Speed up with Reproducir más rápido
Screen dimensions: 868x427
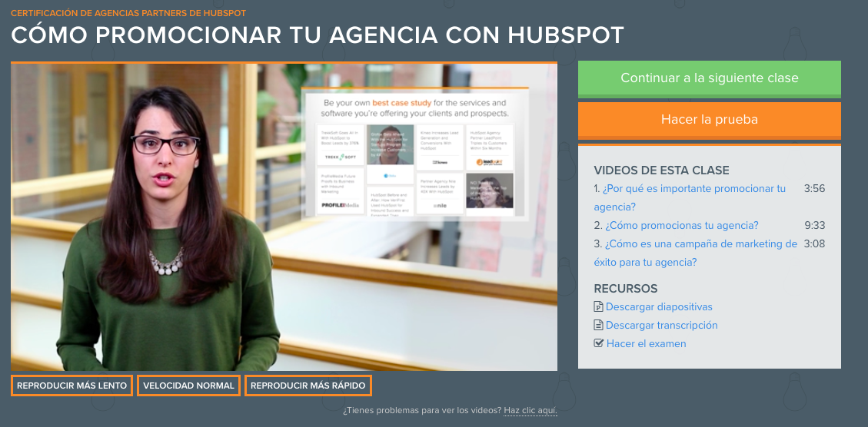[x=308, y=386]
